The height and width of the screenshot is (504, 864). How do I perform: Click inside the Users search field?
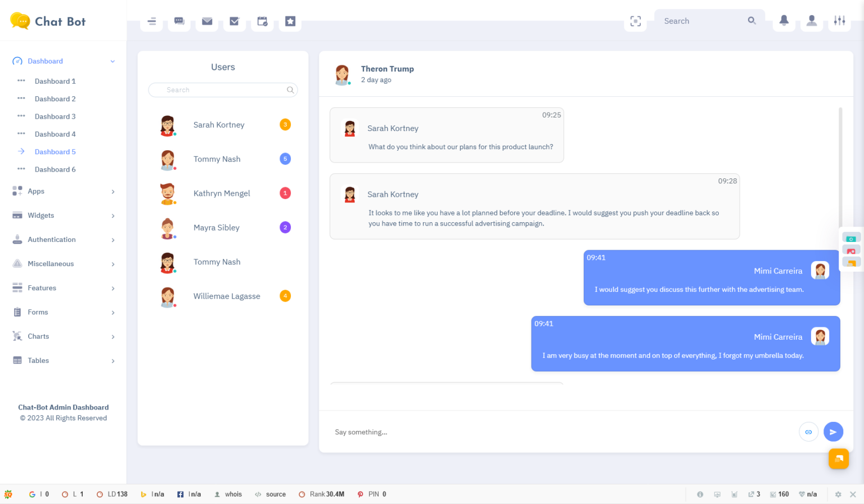pyautogui.click(x=223, y=90)
